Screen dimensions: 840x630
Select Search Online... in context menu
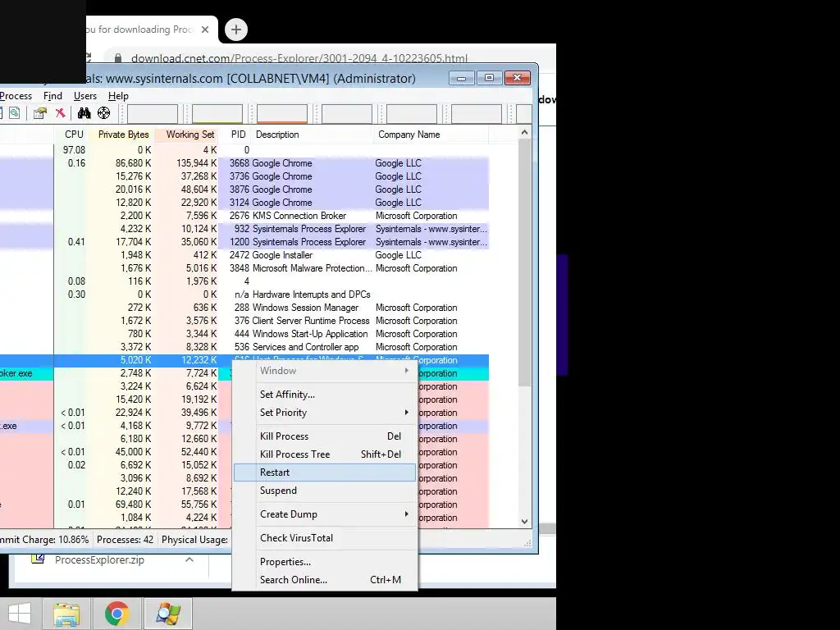(x=325, y=580)
